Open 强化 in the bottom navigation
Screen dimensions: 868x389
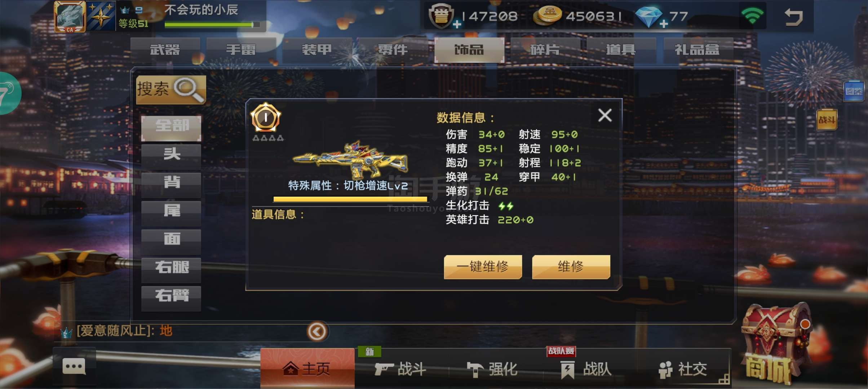point(492,369)
